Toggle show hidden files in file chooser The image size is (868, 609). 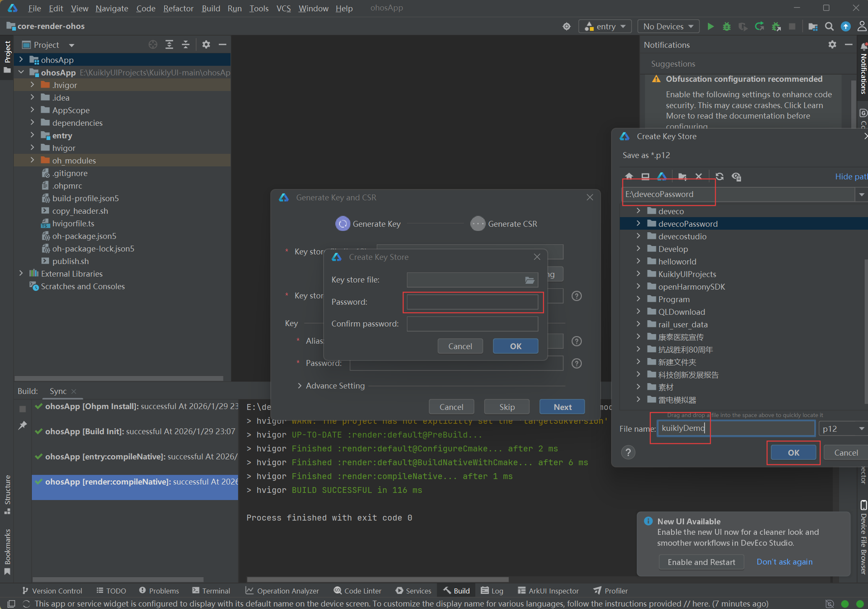click(736, 176)
